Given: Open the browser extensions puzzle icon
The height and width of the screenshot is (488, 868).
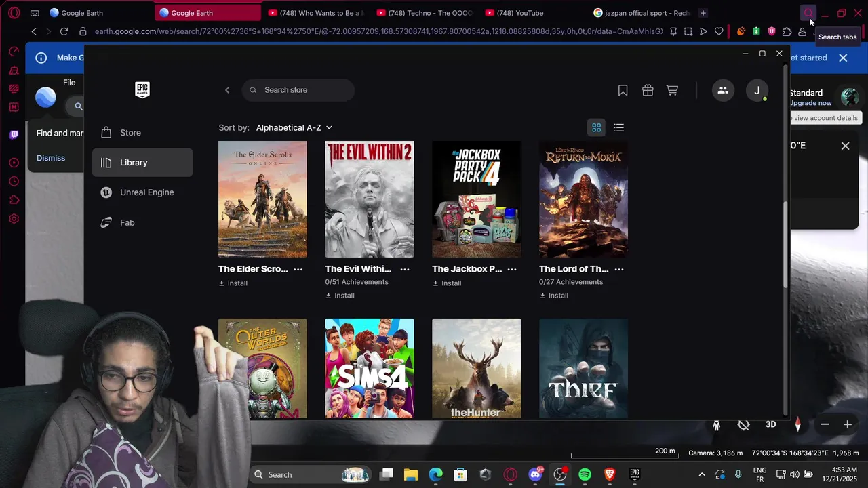Looking at the screenshot, I should 787,31.
